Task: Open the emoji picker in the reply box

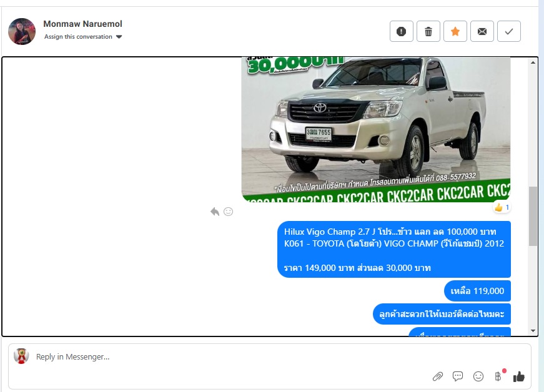Action: (x=478, y=376)
